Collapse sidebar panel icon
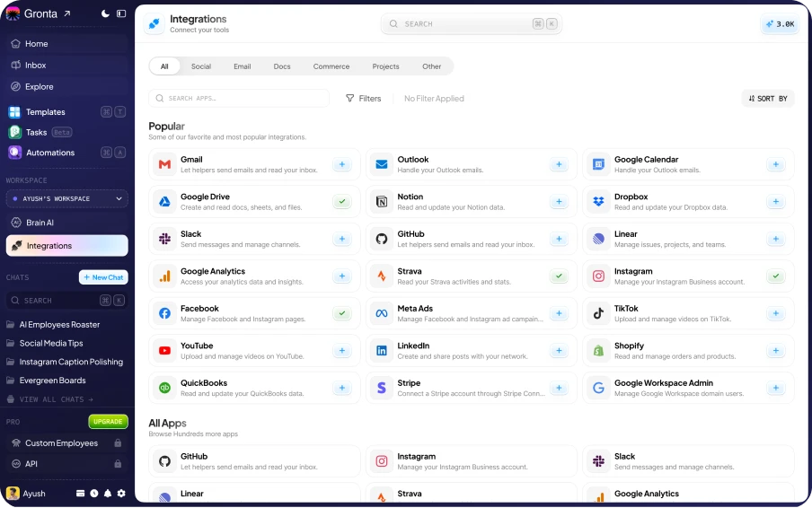 [121, 13]
